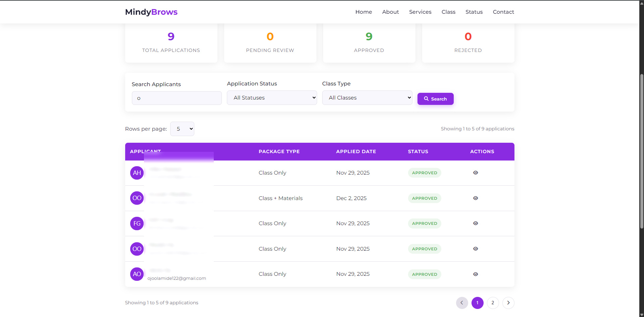644x317 pixels.
Task: Jump to pagination page 2
Action: [x=493, y=303]
